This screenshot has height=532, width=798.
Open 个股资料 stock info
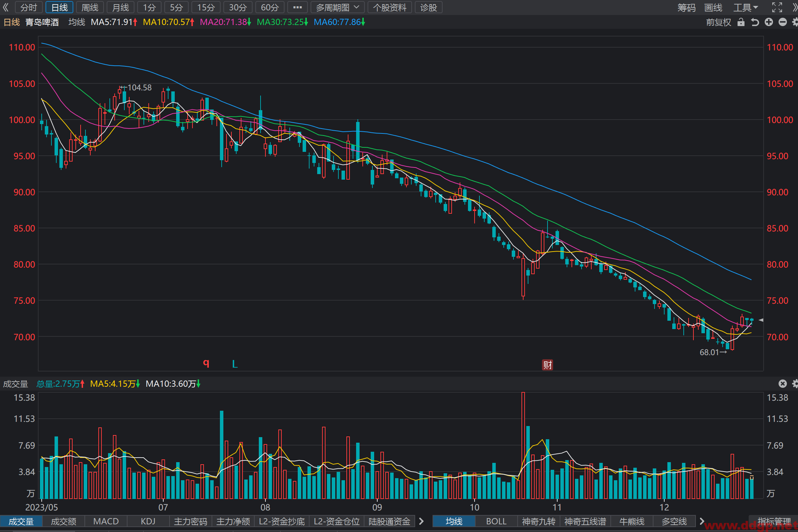click(389, 7)
